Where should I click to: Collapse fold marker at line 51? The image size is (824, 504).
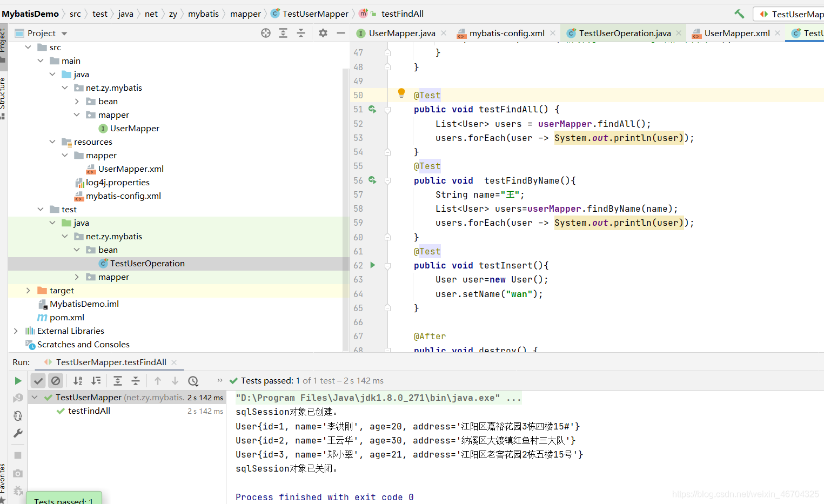387,110
